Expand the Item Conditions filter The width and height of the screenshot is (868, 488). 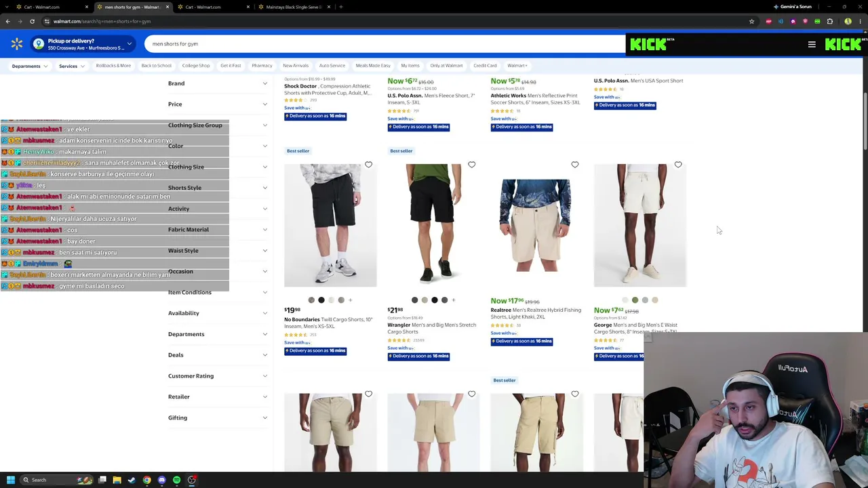[x=218, y=292]
